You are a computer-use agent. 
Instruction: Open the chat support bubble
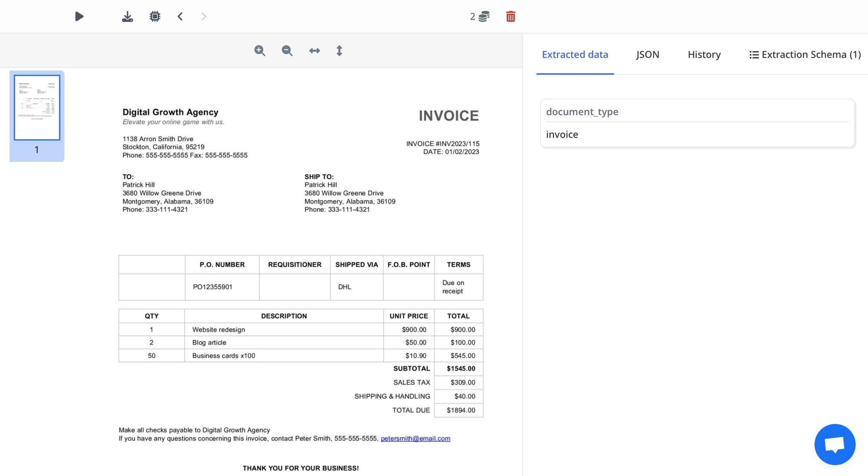pyautogui.click(x=834, y=444)
